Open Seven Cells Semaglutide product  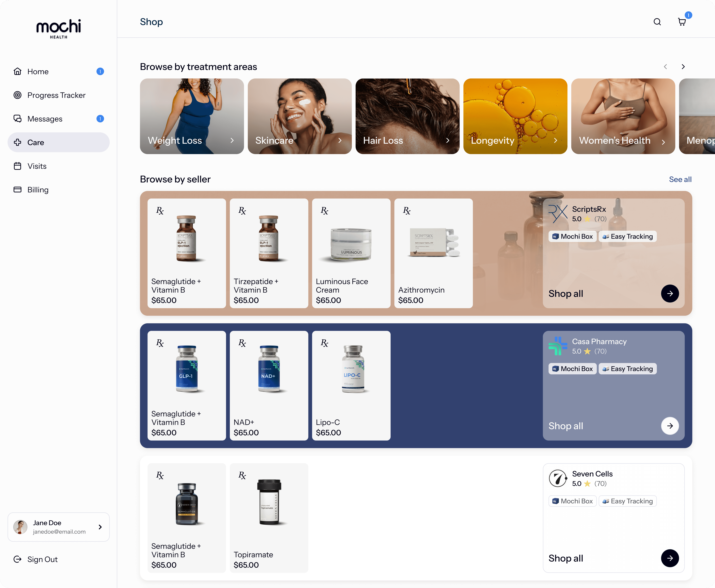(x=187, y=518)
